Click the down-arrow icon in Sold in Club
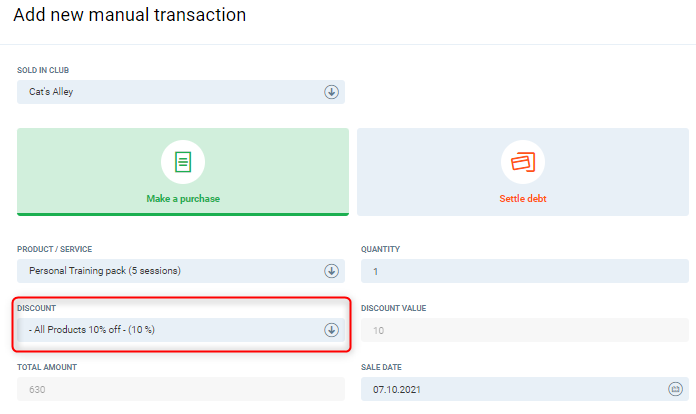 (x=331, y=92)
